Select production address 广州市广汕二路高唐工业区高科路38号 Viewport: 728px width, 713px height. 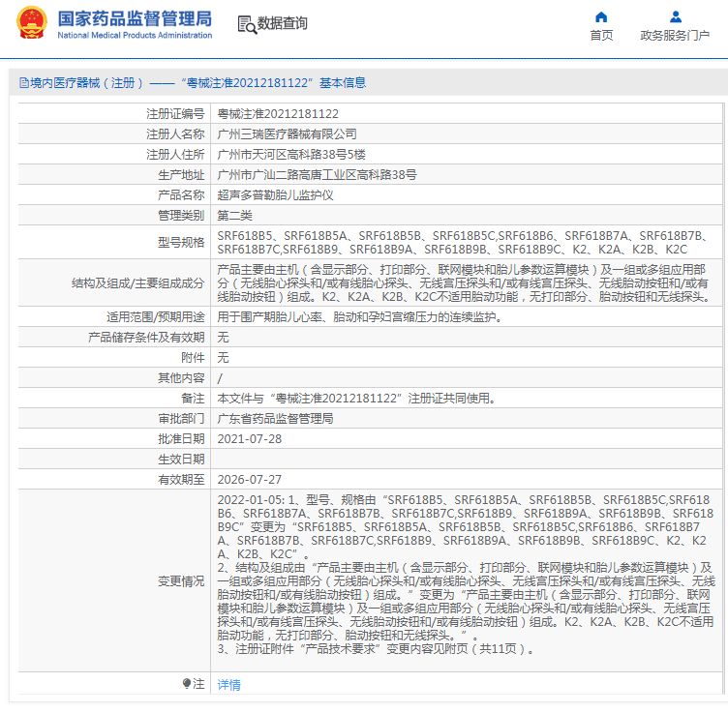[317, 175]
